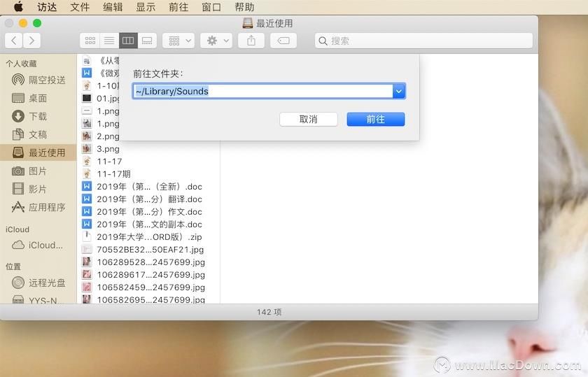The height and width of the screenshot is (377, 588).
Task: Select 最近使用 in sidebar
Action: tap(38, 152)
